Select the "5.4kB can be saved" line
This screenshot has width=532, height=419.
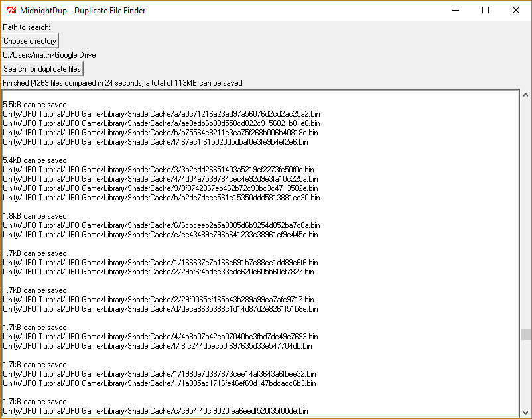(34, 160)
